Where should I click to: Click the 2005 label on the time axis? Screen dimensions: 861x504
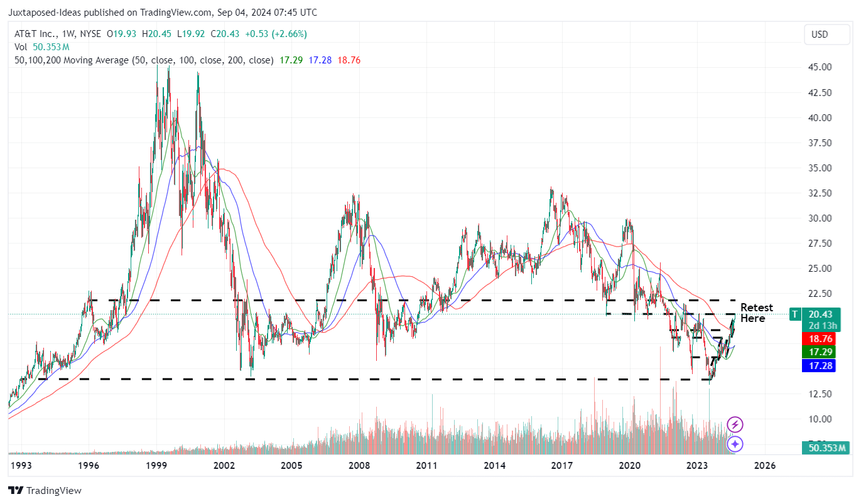pyautogui.click(x=292, y=466)
